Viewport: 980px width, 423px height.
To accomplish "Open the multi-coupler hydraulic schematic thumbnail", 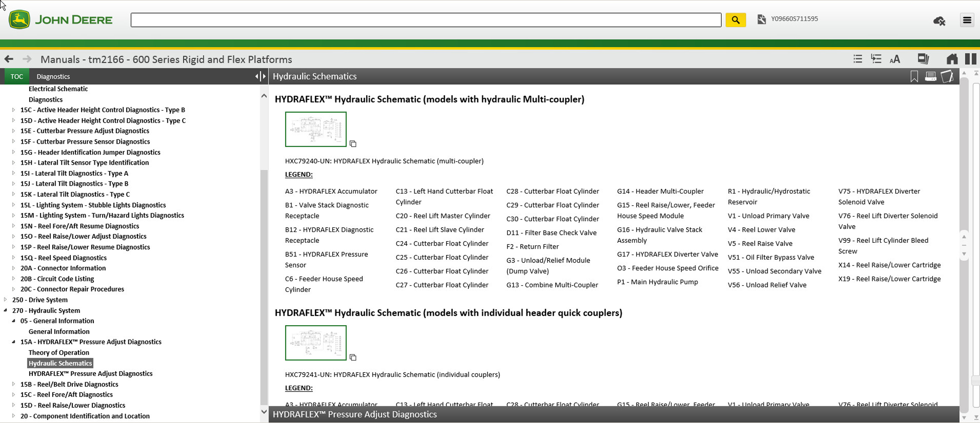I will (316, 129).
